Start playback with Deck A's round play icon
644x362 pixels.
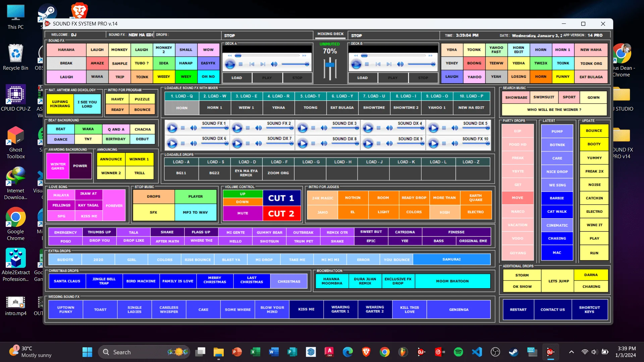pyautogui.click(x=230, y=64)
